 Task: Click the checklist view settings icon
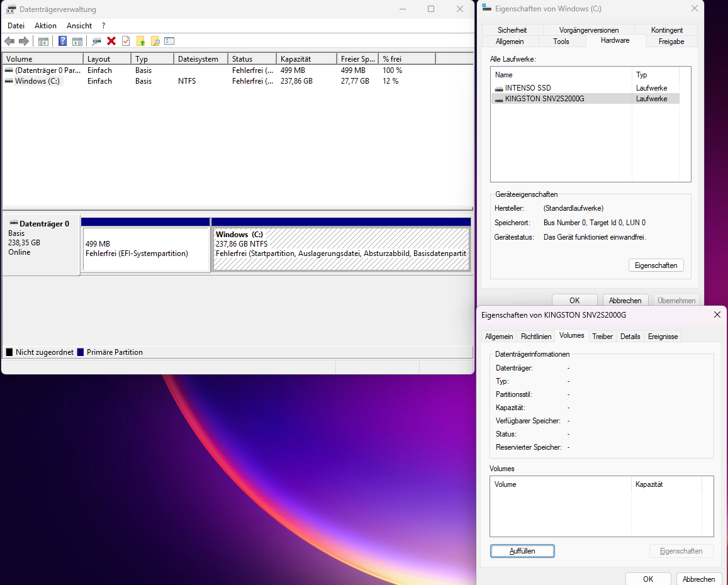[x=169, y=42]
